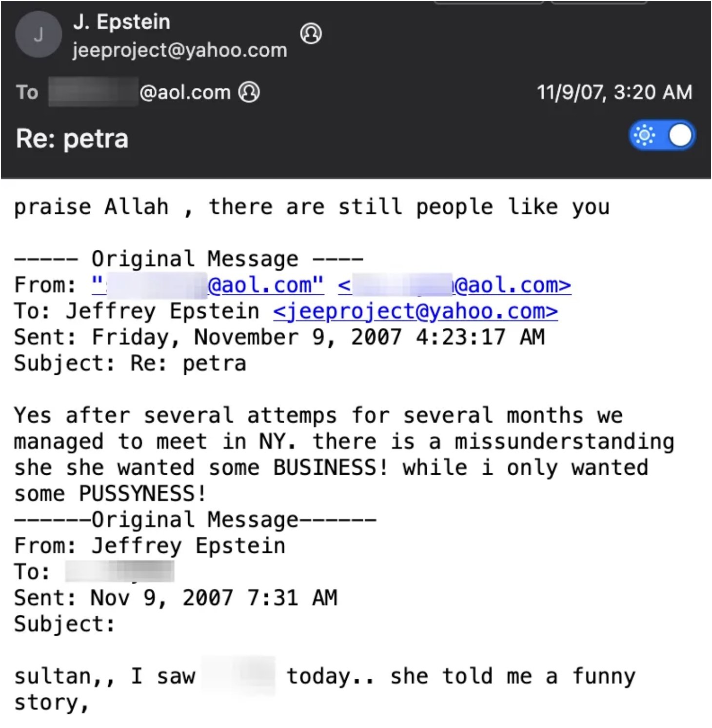
Task: Open contact icon next to the @aol.com recipient
Action: click(249, 92)
